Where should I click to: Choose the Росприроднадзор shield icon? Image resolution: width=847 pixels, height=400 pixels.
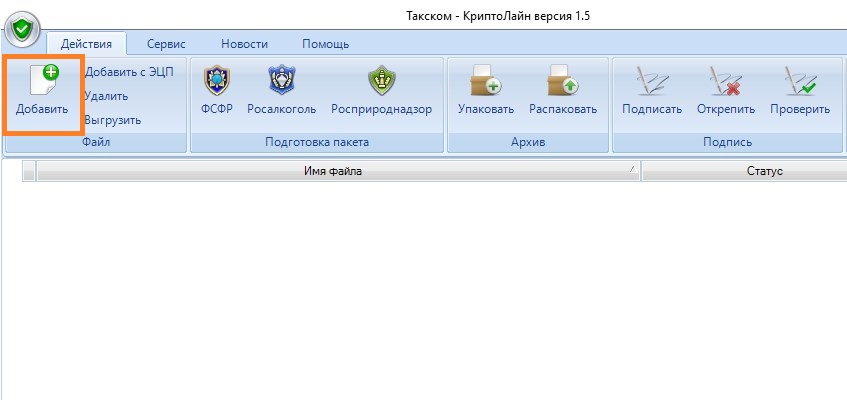click(x=381, y=80)
